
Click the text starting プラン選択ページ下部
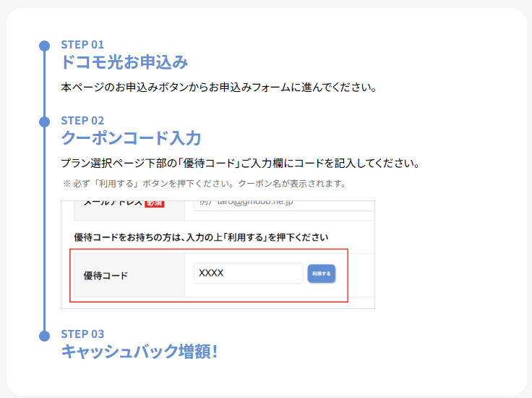tap(240, 164)
